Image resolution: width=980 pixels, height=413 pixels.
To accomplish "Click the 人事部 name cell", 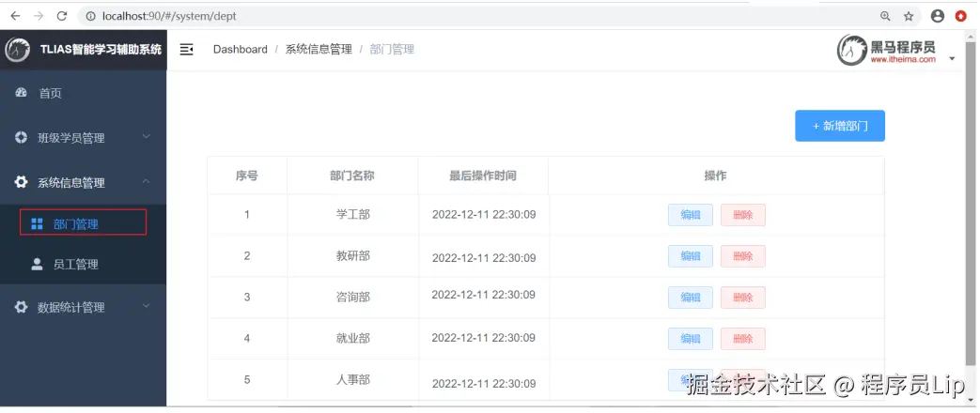I will 352,380.
